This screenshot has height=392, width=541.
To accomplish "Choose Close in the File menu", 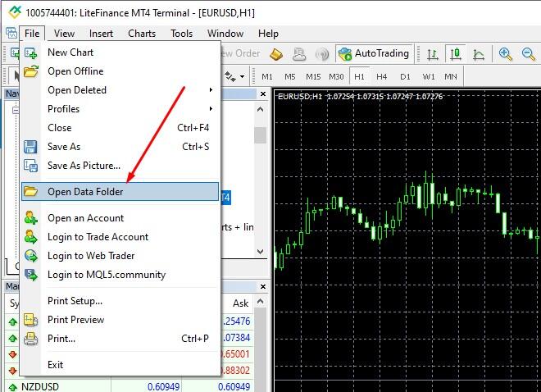I will [x=120, y=128].
